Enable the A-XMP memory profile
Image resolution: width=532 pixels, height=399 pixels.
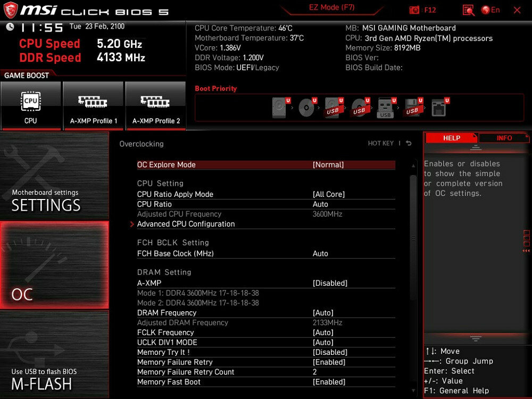[330, 283]
